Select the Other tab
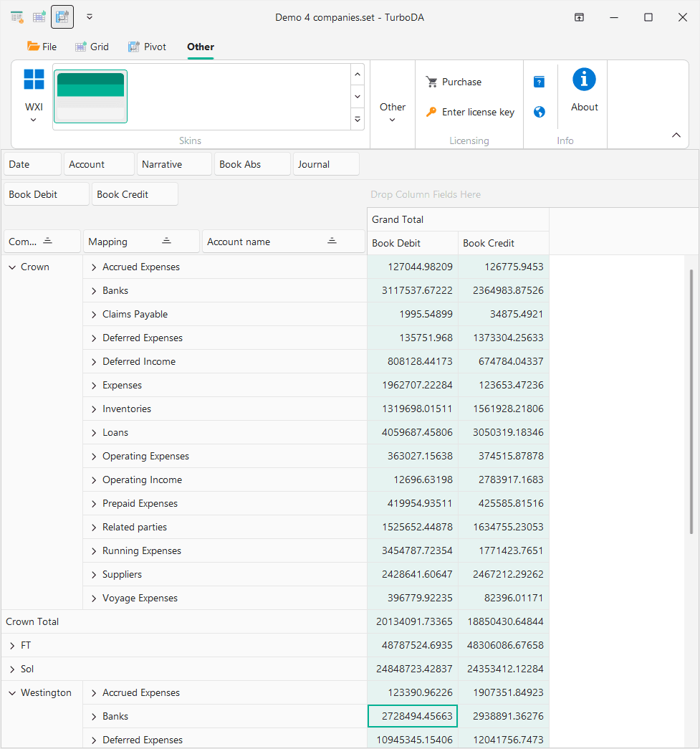This screenshot has width=700, height=749. coord(201,47)
